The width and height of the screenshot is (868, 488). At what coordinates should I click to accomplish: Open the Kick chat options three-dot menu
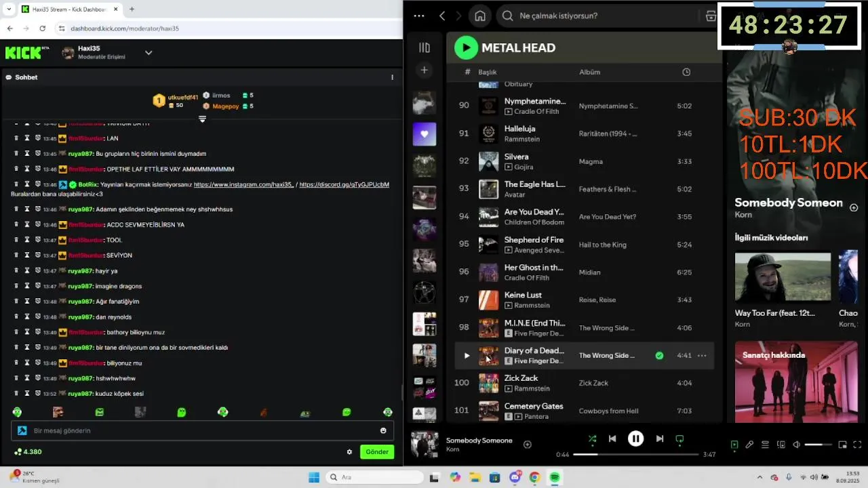tap(392, 77)
